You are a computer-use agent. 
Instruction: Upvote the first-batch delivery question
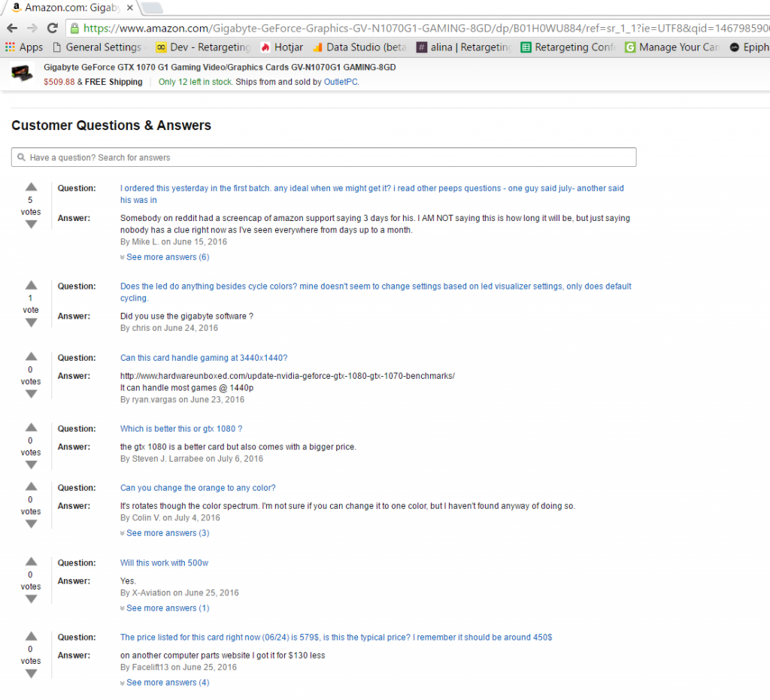tap(31, 187)
